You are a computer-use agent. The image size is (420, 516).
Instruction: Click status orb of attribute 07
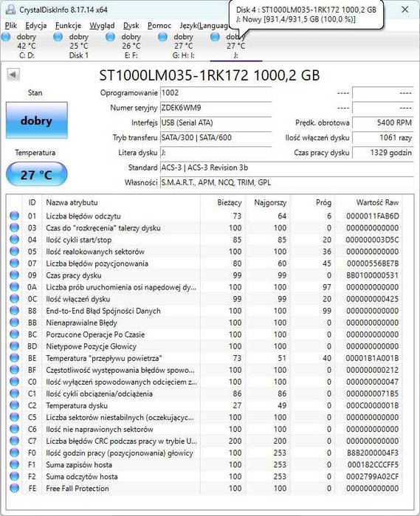(14, 264)
